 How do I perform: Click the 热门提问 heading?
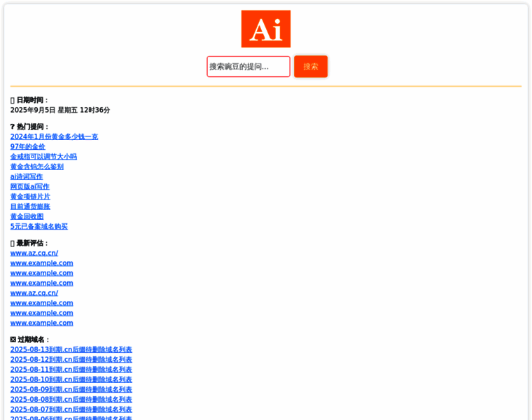tap(29, 127)
